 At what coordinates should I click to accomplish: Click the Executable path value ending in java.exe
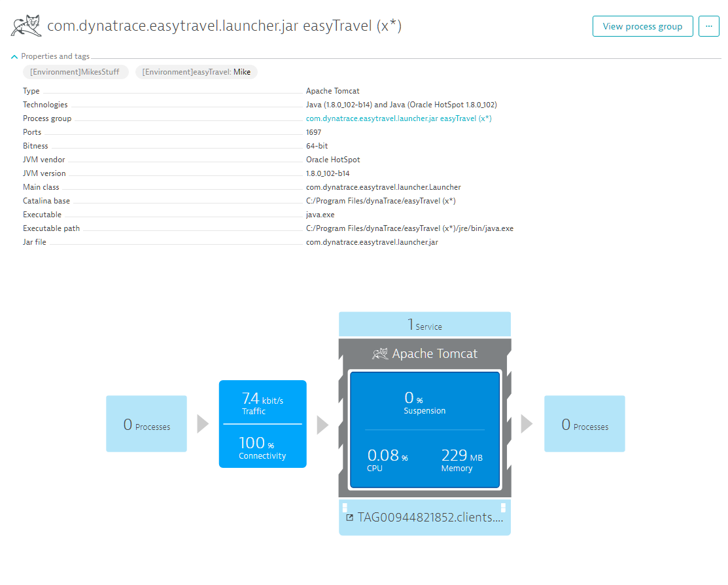[409, 228]
